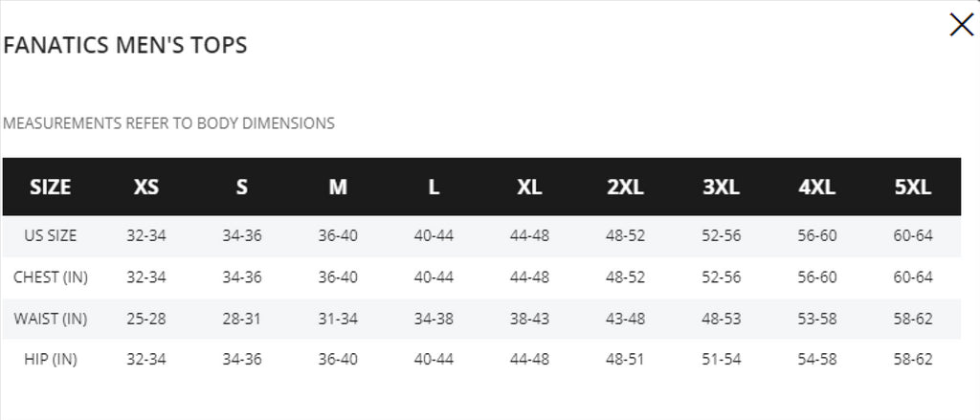Select the M size column header
Image resolution: width=980 pixels, height=420 pixels.
[x=338, y=187]
